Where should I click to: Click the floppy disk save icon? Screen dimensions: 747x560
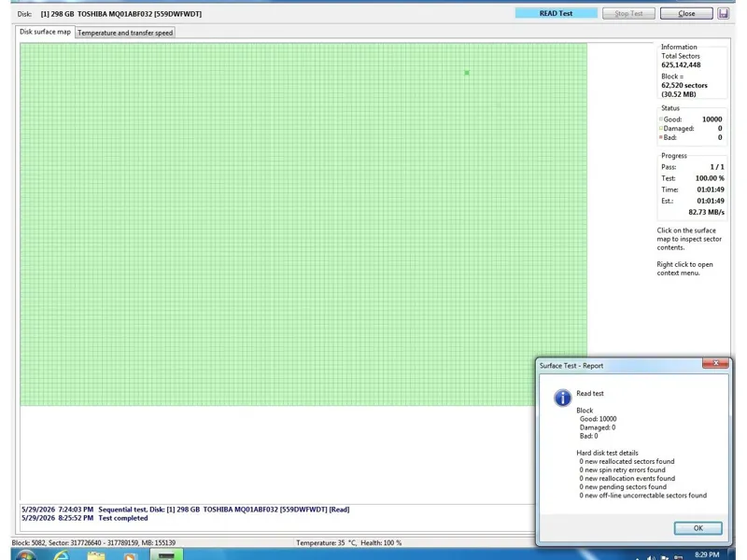point(723,13)
